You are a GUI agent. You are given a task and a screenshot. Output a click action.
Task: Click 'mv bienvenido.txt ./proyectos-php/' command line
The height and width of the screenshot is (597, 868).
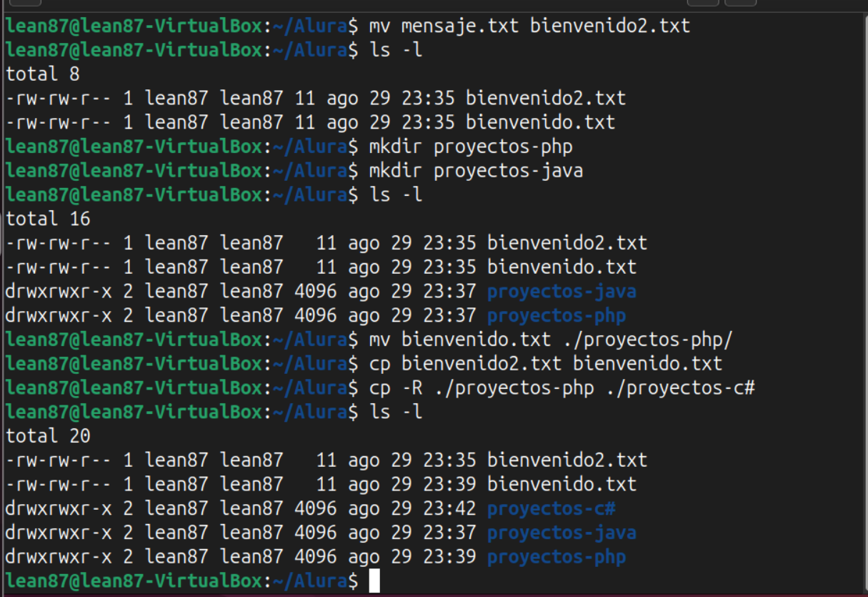pyautogui.click(x=551, y=340)
